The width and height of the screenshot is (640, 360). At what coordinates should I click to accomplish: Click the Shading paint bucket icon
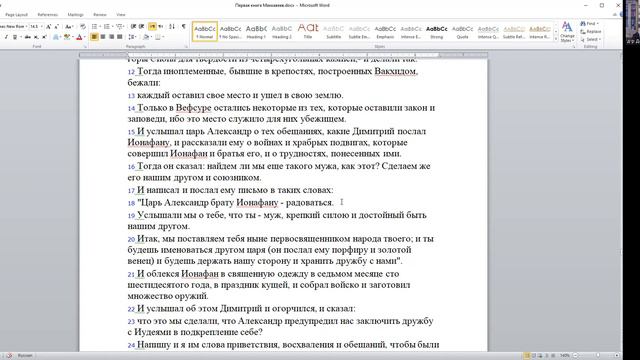(x=146, y=37)
